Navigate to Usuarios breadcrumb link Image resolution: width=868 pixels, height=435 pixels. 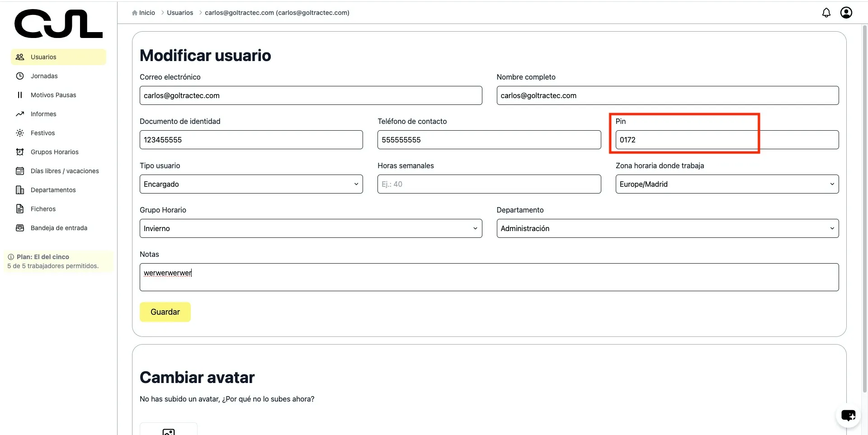point(180,13)
